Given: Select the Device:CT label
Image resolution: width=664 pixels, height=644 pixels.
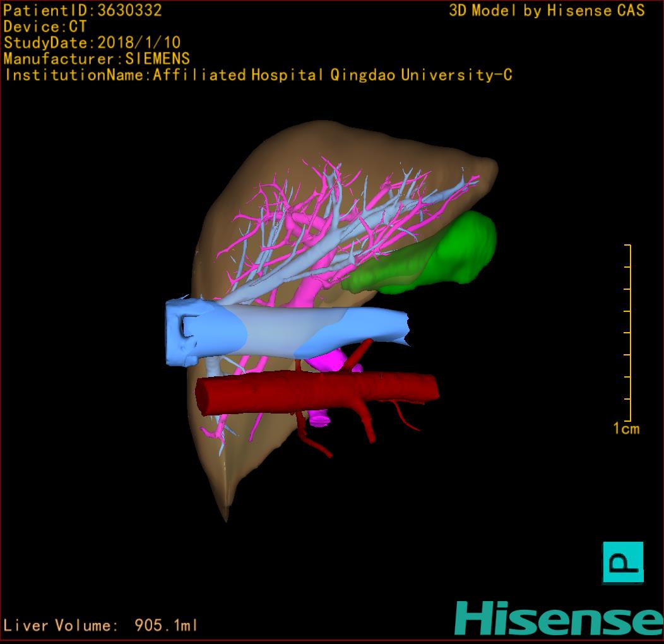Looking at the screenshot, I should click(x=45, y=27).
